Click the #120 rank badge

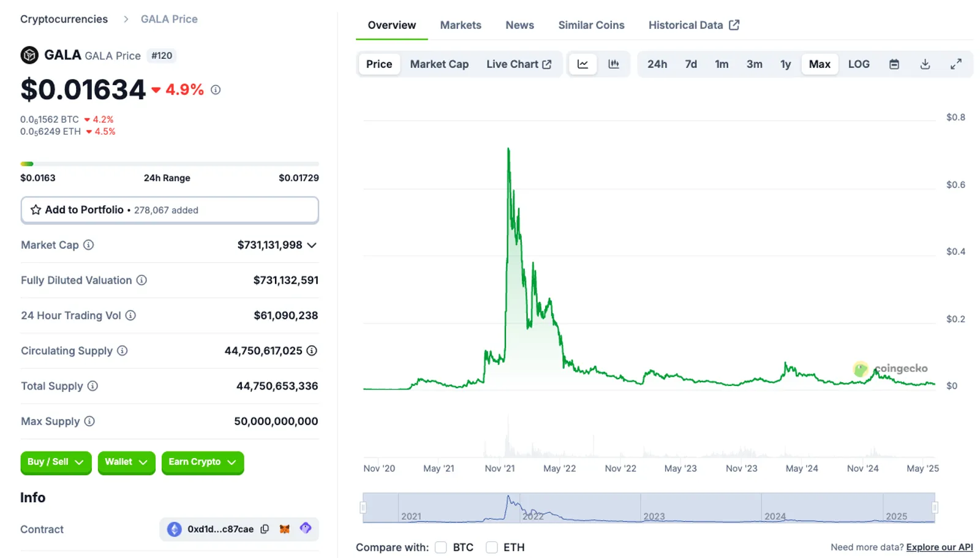162,56
